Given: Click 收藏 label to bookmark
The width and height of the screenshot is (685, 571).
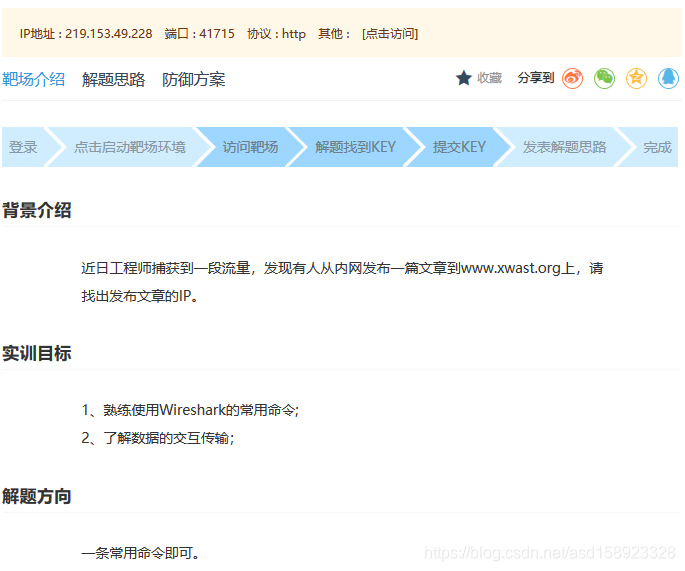Looking at the screenshot, I should 489,78.
